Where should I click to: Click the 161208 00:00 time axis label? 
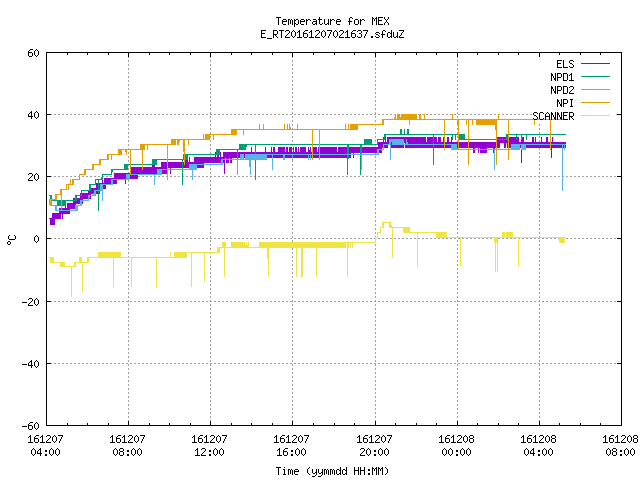pyautogui.click(x=456, y=446)
